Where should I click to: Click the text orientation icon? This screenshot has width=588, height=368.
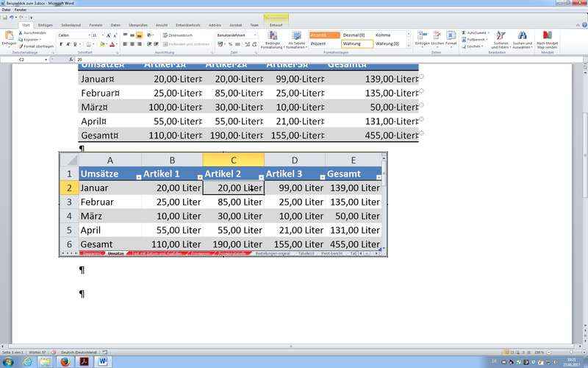[x=149, y=35]
